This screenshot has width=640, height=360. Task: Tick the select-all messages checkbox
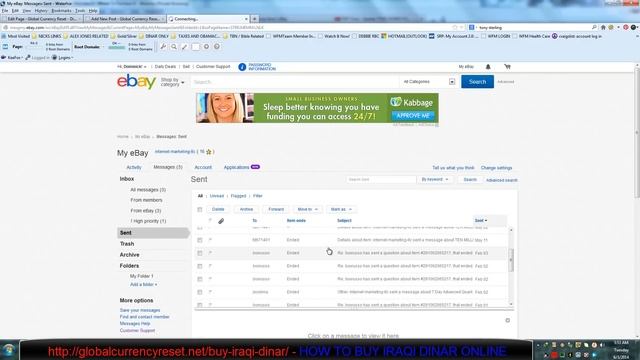[200, 209]
